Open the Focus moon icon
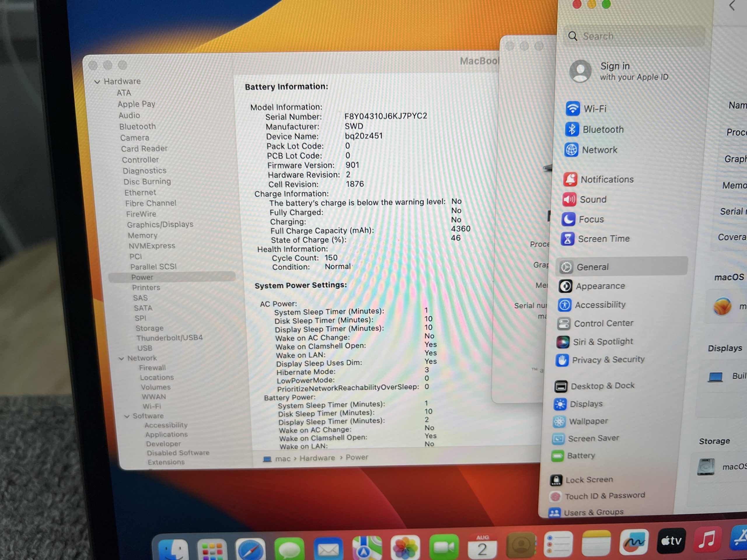This screenshot has height=560, width=747. pos(568,219)
